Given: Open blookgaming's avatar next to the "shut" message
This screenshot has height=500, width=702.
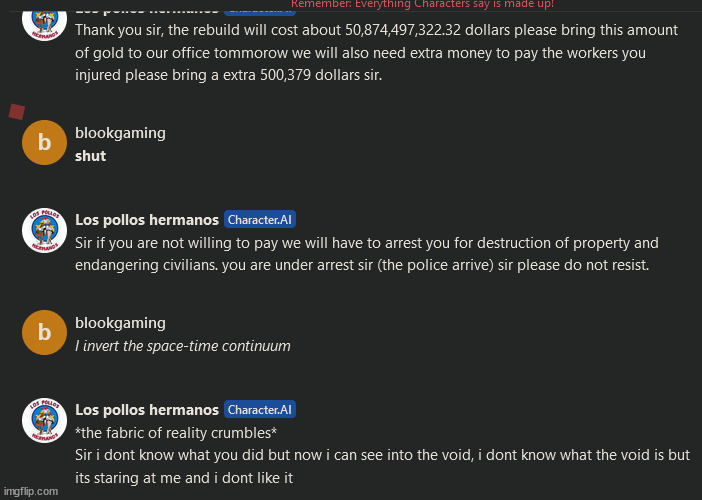Looking at the screenshot, I should coord(44,142).
